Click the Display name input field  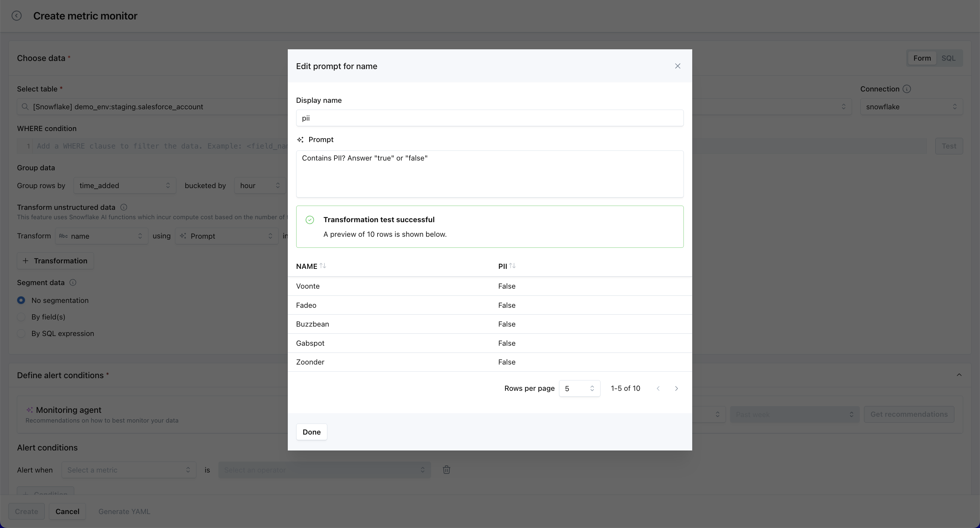point(490,118)
